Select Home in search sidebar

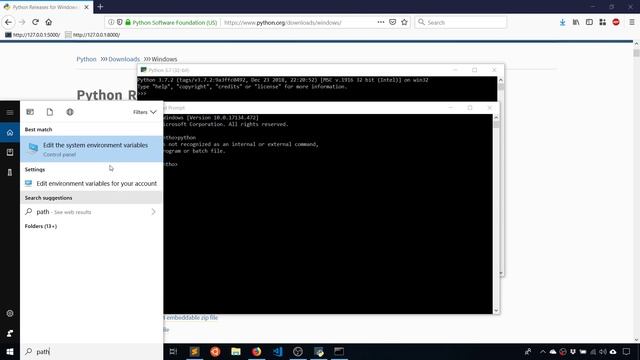[x=10, y=133]
